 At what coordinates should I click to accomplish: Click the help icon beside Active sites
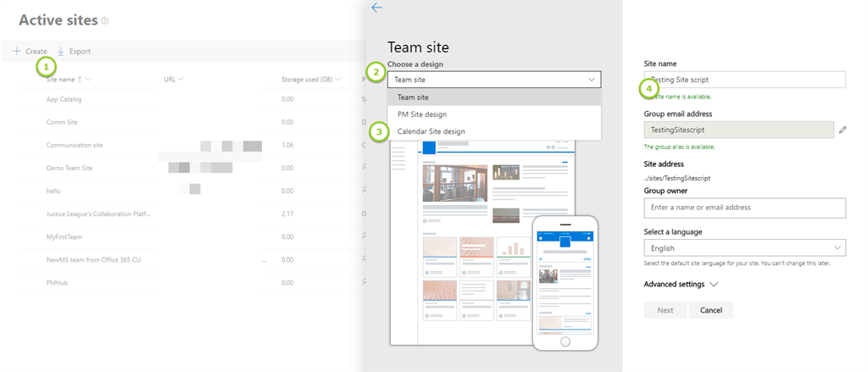[x=105, y=20]
